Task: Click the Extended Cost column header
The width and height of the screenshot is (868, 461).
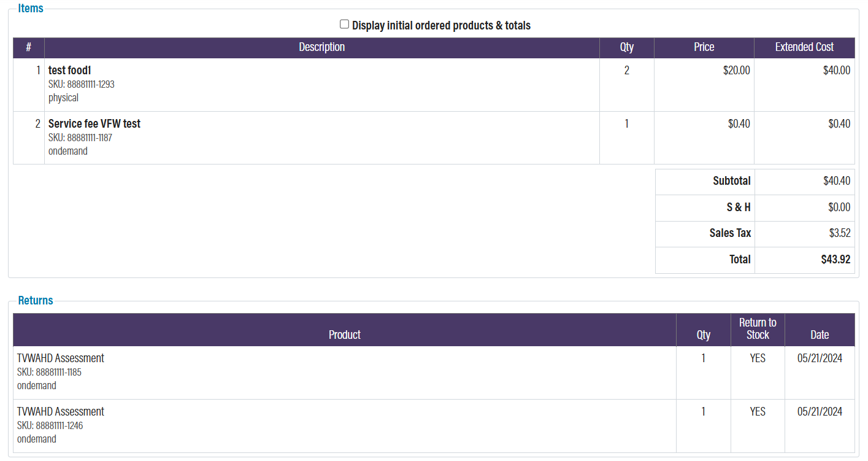Action: [x=804, y=47]
